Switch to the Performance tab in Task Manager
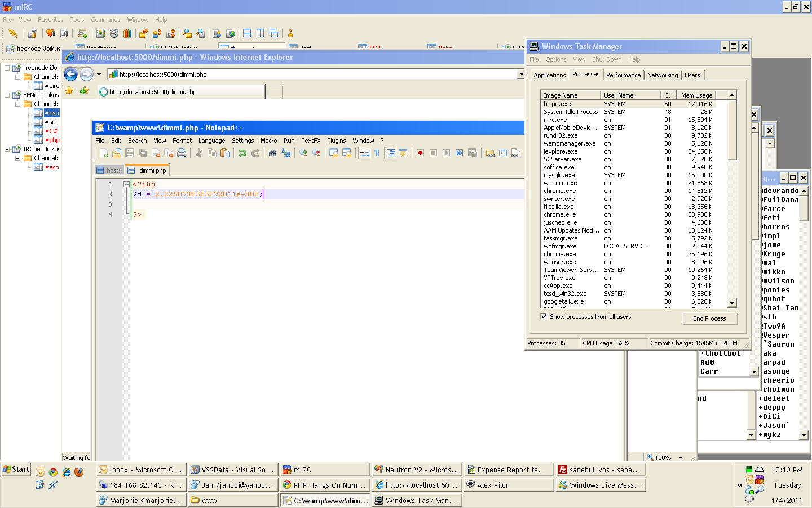812x508 pixels. tap(623, 75)
